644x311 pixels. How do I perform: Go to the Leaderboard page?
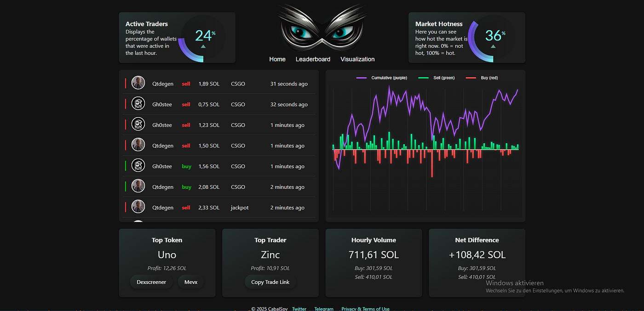[x=313, y=59]
